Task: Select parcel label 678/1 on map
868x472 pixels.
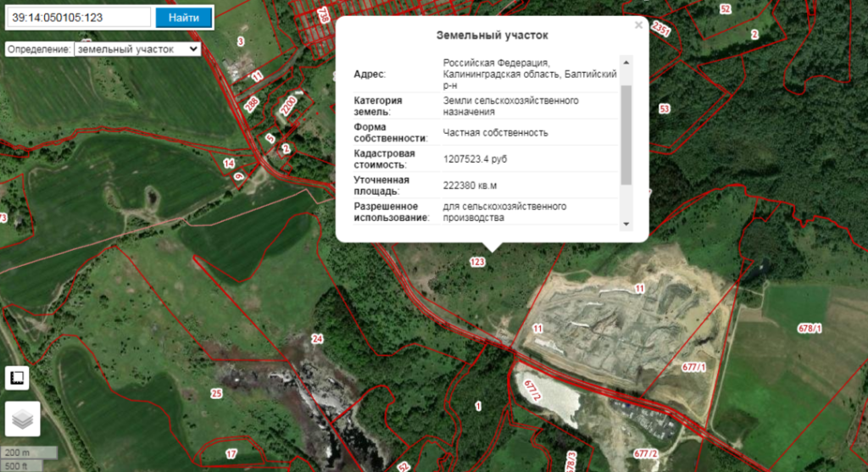Action: pyautogui.click(x=810, y=328)
